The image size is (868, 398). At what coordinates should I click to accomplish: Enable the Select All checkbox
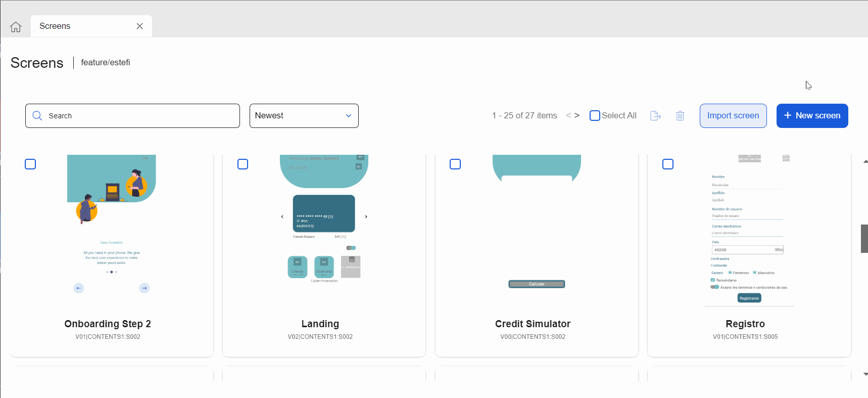595,115
